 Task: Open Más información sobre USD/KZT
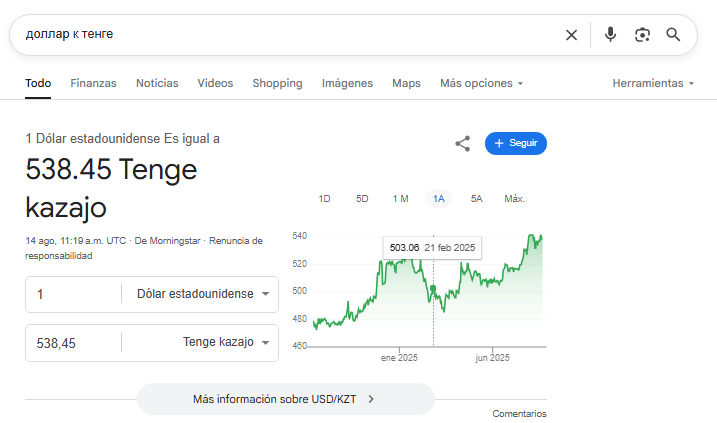286,399
